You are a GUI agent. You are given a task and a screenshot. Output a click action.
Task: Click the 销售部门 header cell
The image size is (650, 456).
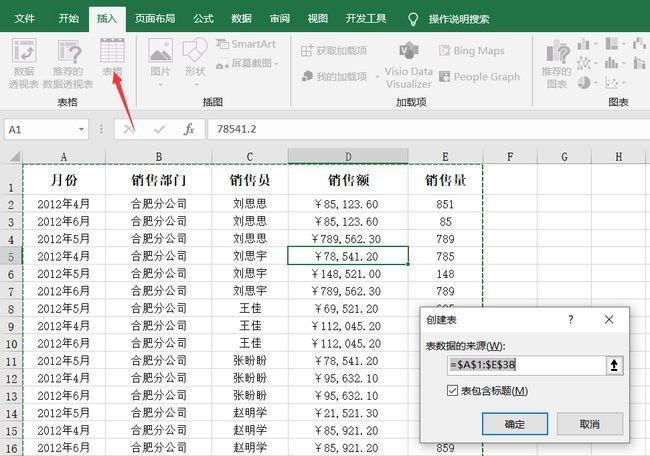pyautogui.click(x=158, y=179)
